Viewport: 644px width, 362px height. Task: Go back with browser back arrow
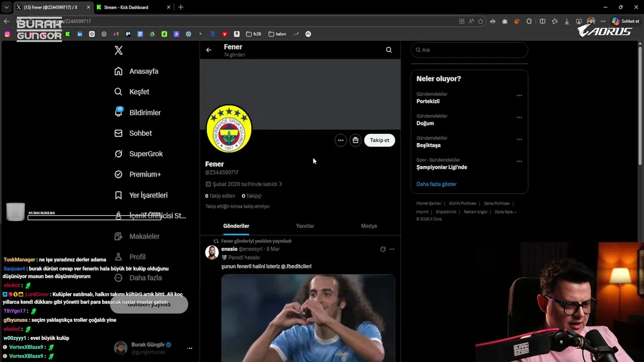click(x=7, y=21)
